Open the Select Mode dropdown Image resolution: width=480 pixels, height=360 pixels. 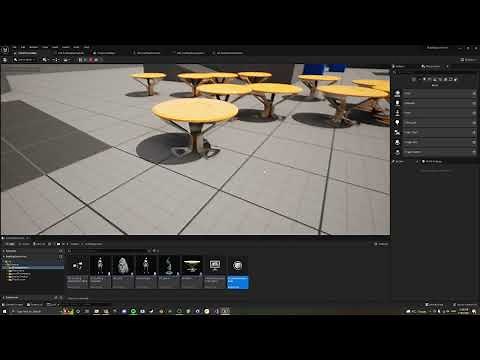pyautogui.click(x=25, y=60)
